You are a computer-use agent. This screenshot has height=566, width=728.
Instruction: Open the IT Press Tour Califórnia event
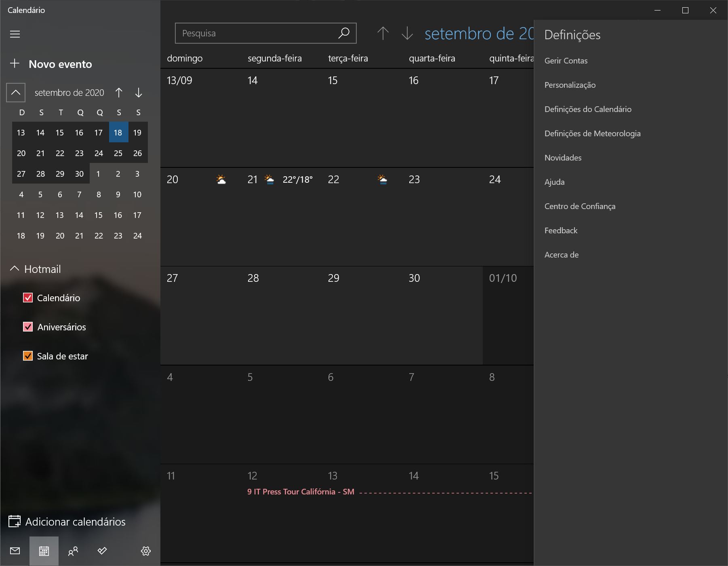(x=301, y=492)
